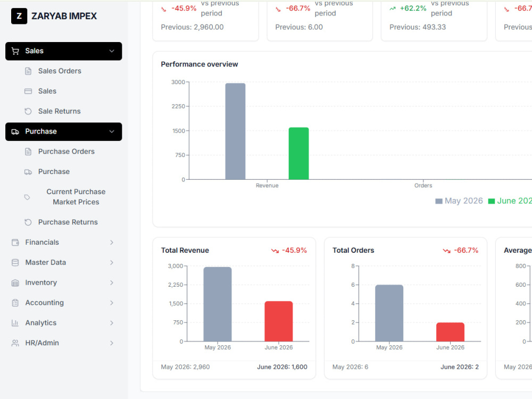Open Sale Returns page

click(60, 111)
